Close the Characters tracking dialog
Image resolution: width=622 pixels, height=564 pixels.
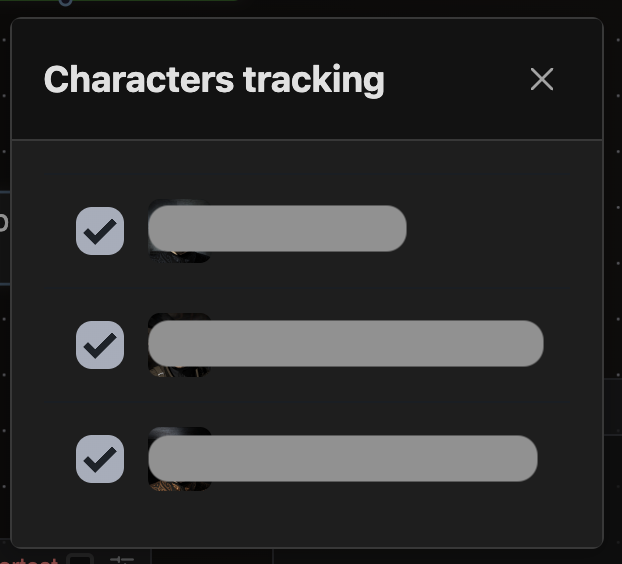pos(542,80)
